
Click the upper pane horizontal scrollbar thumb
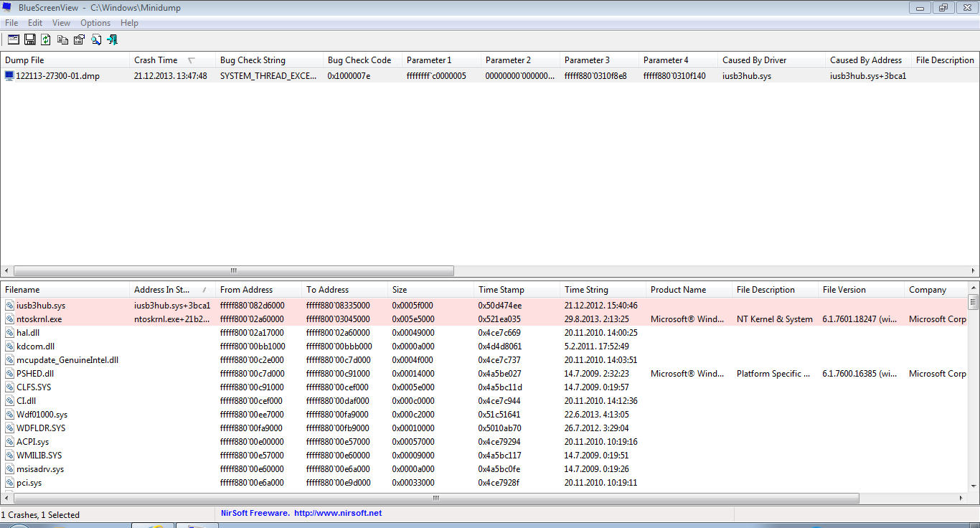click(x=233, y=271)
